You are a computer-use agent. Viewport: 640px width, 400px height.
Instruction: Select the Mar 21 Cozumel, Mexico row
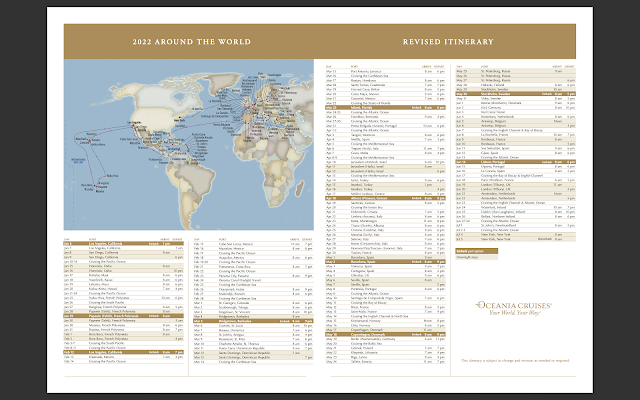(x=385, y=99)
